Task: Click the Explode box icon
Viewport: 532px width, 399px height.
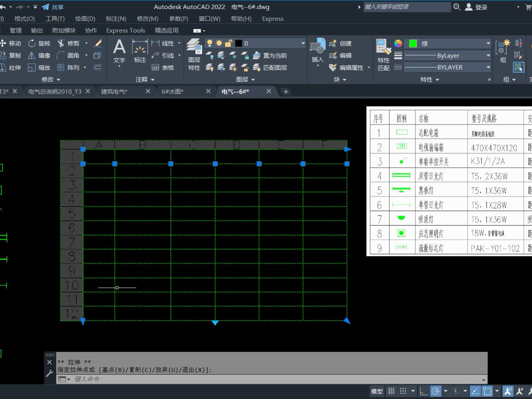Action: click(x=98, y=55)
